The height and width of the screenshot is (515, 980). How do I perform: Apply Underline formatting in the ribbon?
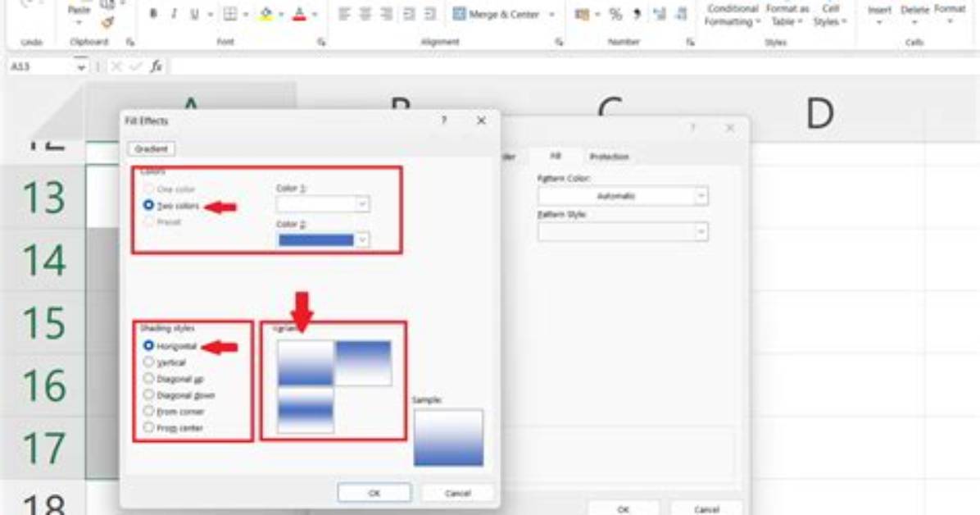(x=194, y=14)
